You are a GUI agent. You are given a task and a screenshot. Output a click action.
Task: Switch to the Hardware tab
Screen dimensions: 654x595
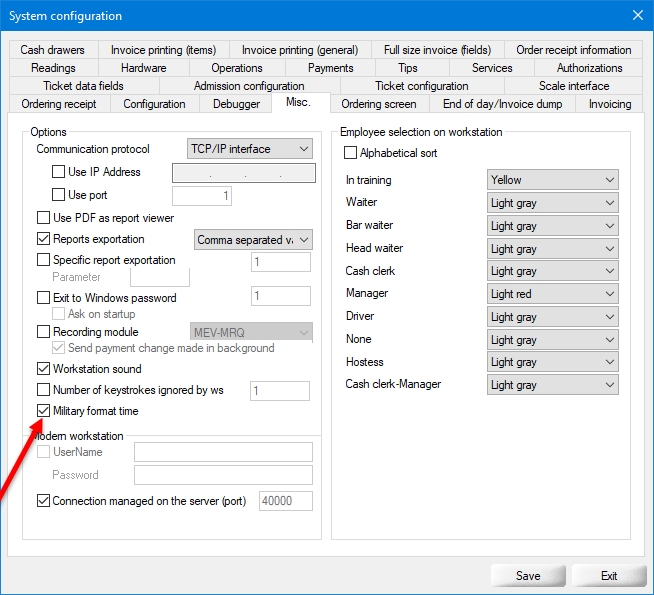coord(143,68)
